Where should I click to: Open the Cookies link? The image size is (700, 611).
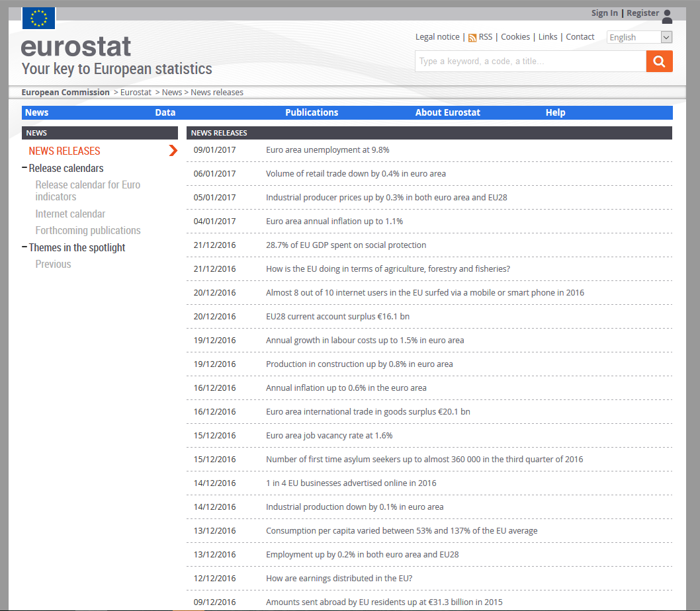(x=515, y=36)
